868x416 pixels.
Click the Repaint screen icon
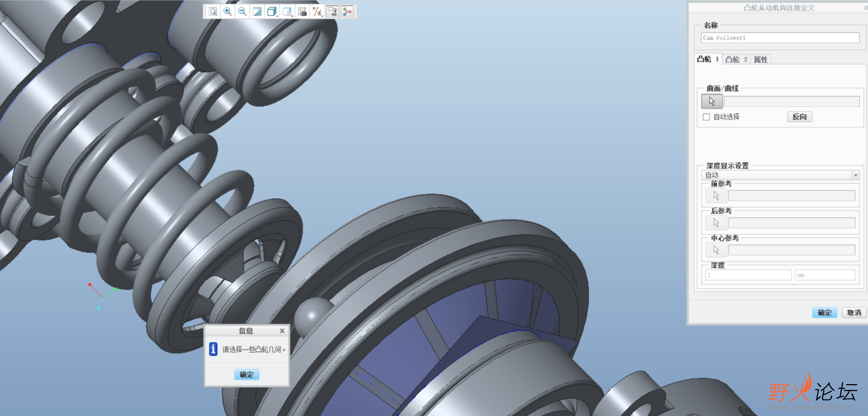(x=257, y=11)
